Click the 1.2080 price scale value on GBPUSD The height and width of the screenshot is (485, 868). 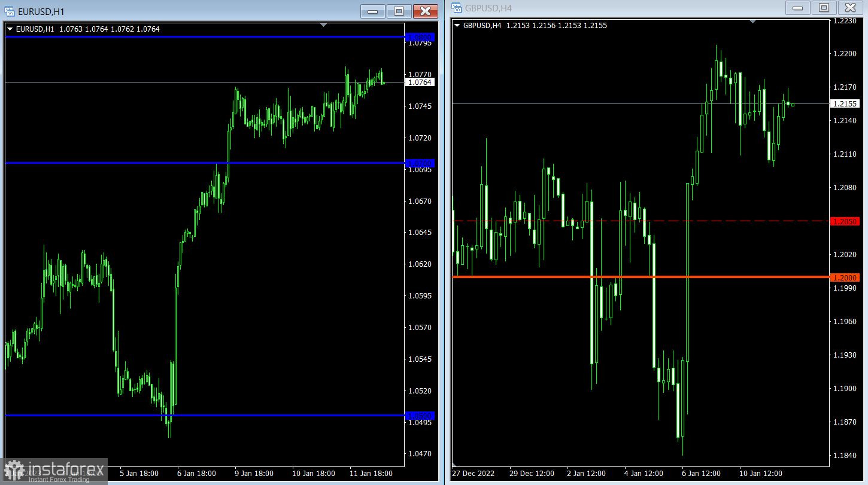pyautogui.click(x=845, y=187)
